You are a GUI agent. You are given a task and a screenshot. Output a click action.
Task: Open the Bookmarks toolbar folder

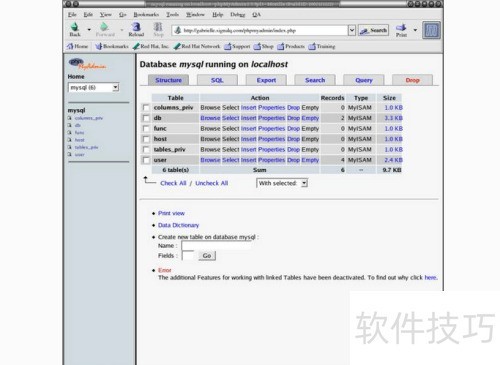pyautogui.click(x=112, y=46)
